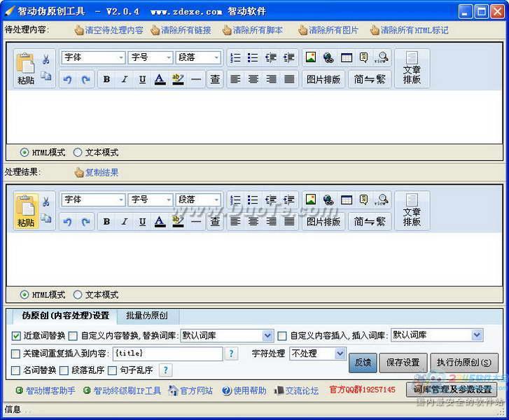The width and height of the screenshot is (509, 420).
Task: Center-align the text in the upper editor
Action: [253, 79]
